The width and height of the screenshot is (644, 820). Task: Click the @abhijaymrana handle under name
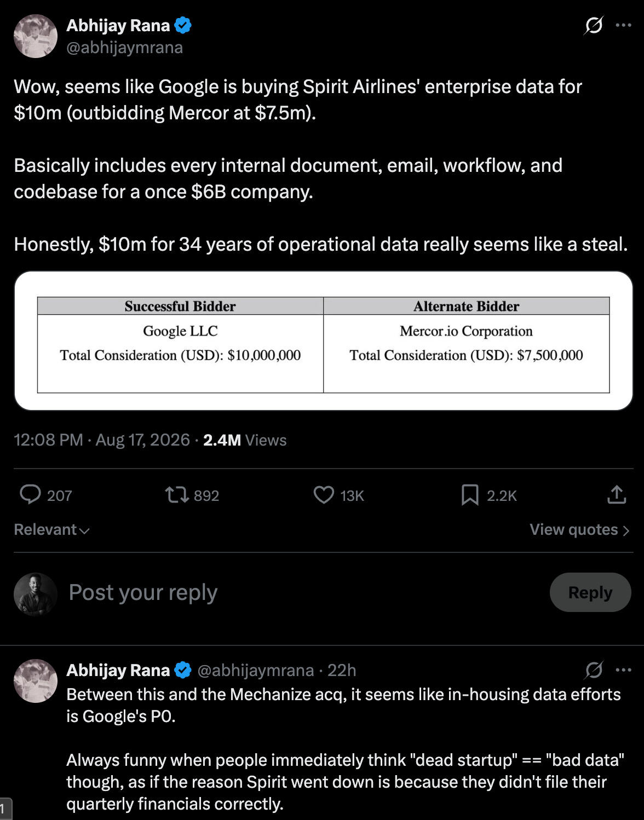click(x=124, y=48)
